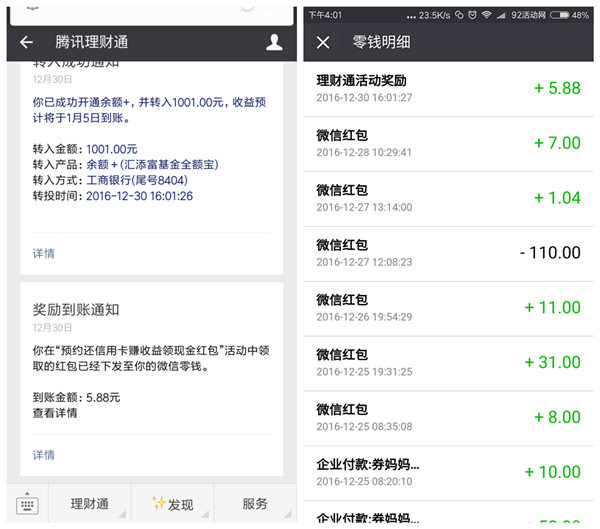Tap the 转入金额 1001.00元 value
The image size is (600, 529).
coord(112,149)
